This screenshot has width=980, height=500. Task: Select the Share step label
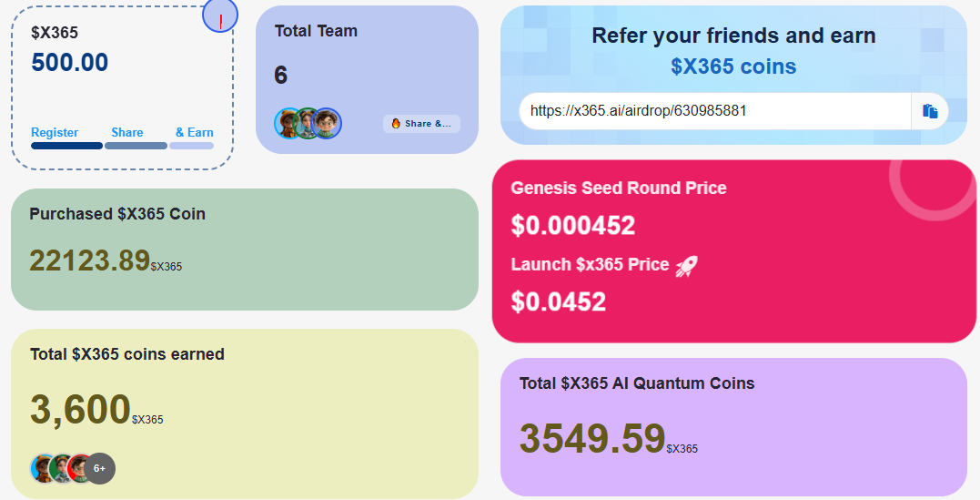click(126, 133)
